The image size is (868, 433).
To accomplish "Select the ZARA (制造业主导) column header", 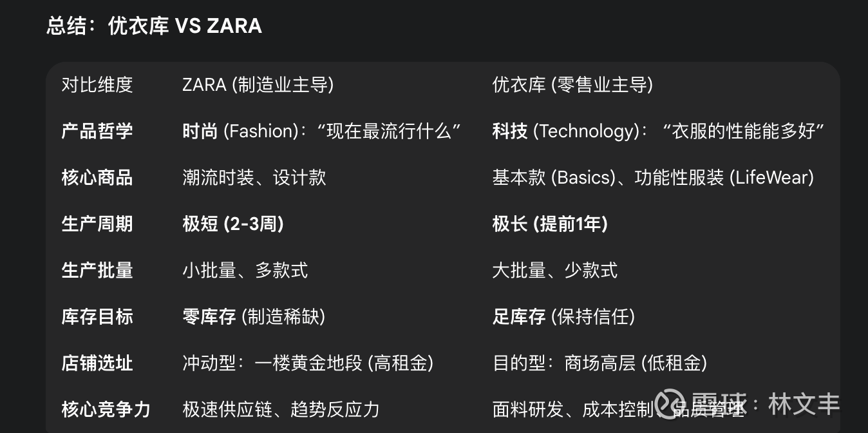I will [258, 84].
